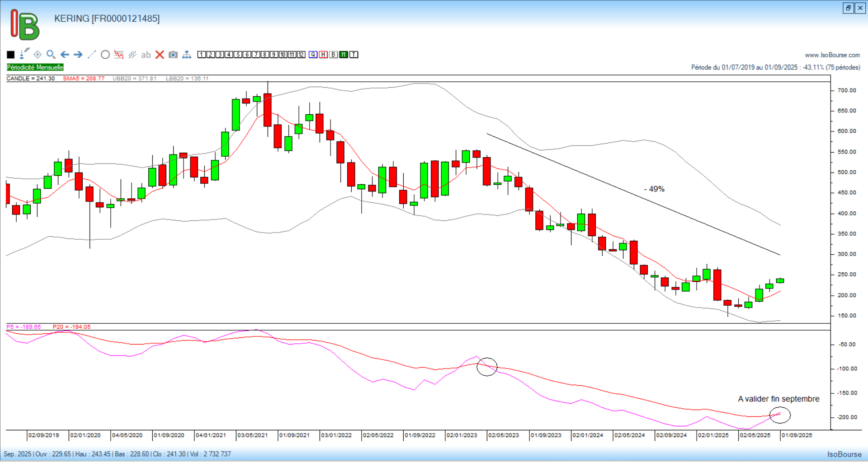Click the 'A valider fin septembre' annotation
The width and height of the screenshot is (868, 462).
point(778,399)
